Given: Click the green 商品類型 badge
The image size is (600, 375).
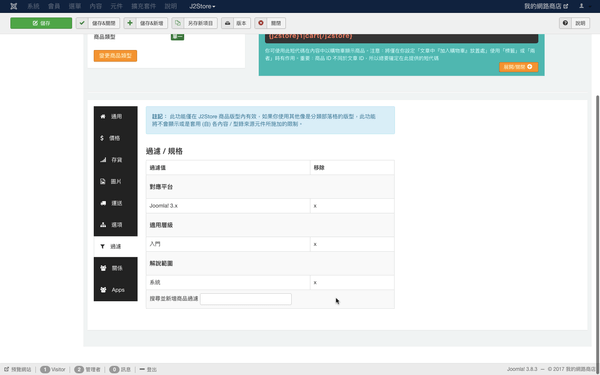Looking at the screenshot, I should [177, 37].
